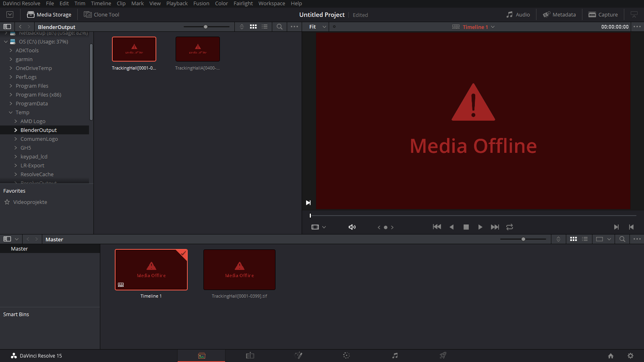
Task: Select the Timeline 1 thumbnail in media pool
Action: (x=151, y=269)
